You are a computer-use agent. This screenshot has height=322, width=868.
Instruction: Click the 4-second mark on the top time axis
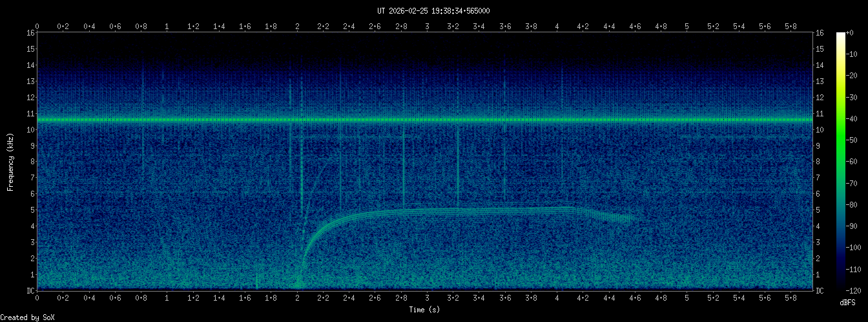(557, 27)
